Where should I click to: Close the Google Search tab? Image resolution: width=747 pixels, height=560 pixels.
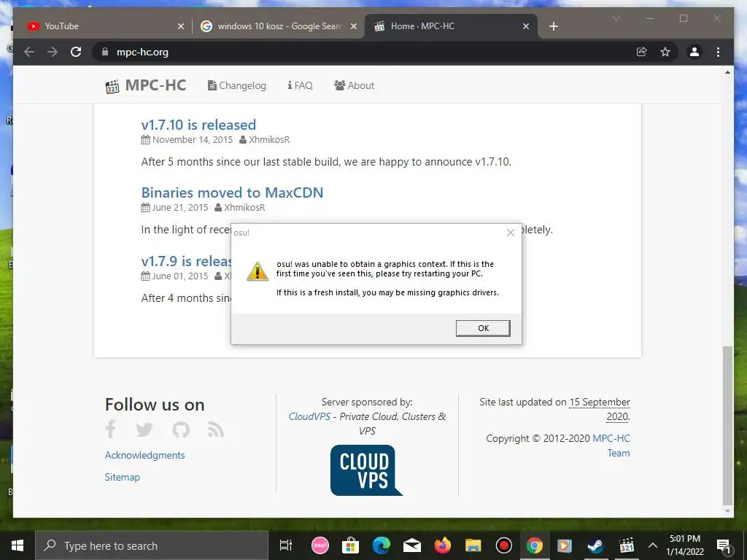point(354,26)
